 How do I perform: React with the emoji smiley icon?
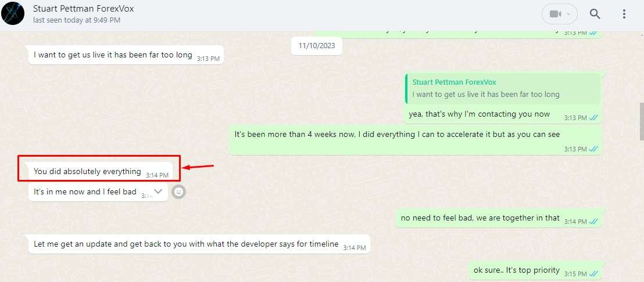tap(178, 191)
